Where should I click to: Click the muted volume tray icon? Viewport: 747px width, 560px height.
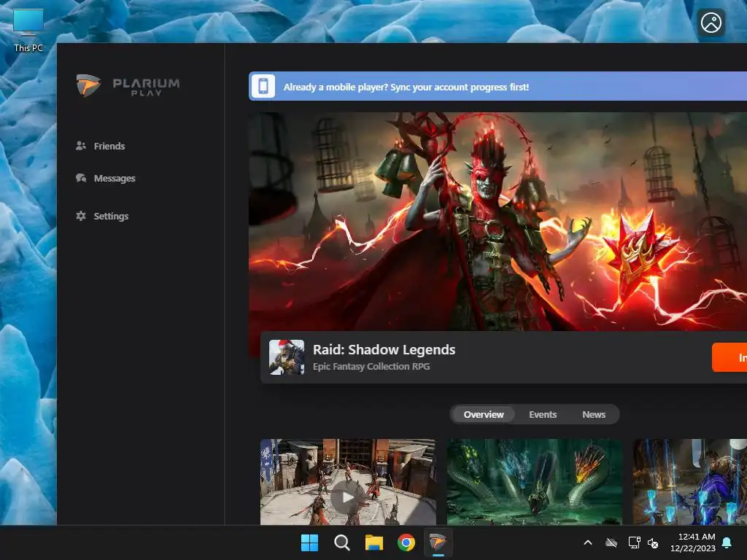point(653,542)
